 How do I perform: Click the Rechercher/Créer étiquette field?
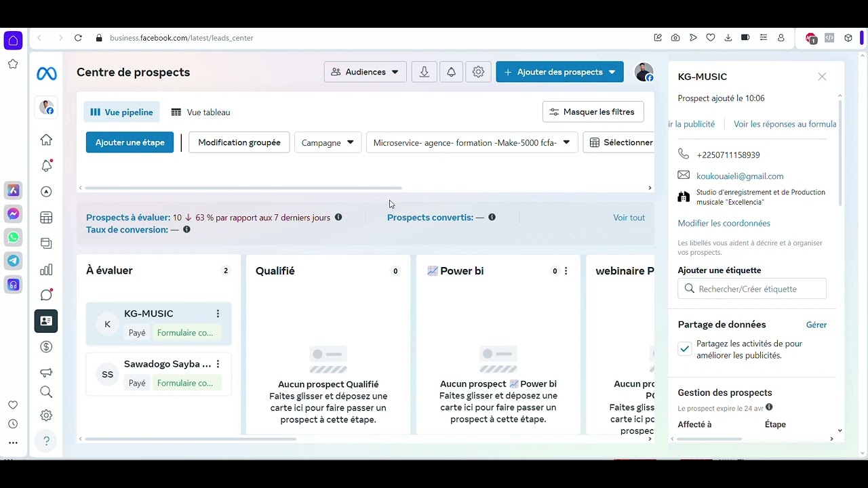click(752, 289)
